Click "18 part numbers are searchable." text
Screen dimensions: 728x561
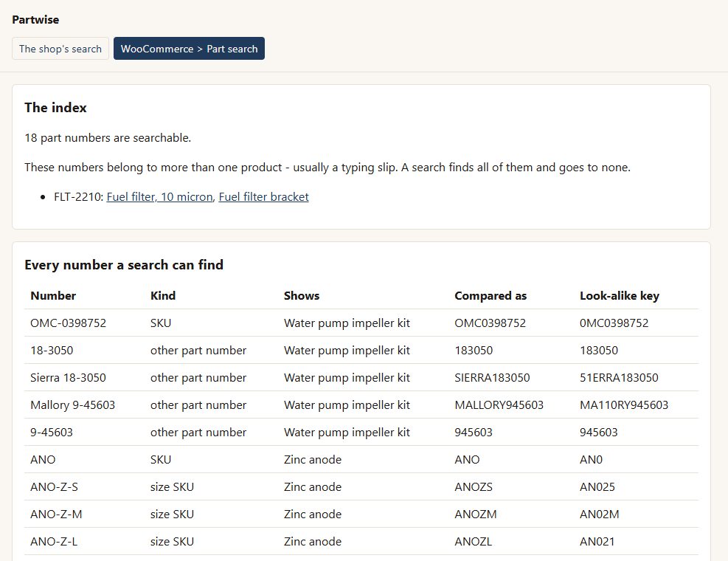point(108,138)
